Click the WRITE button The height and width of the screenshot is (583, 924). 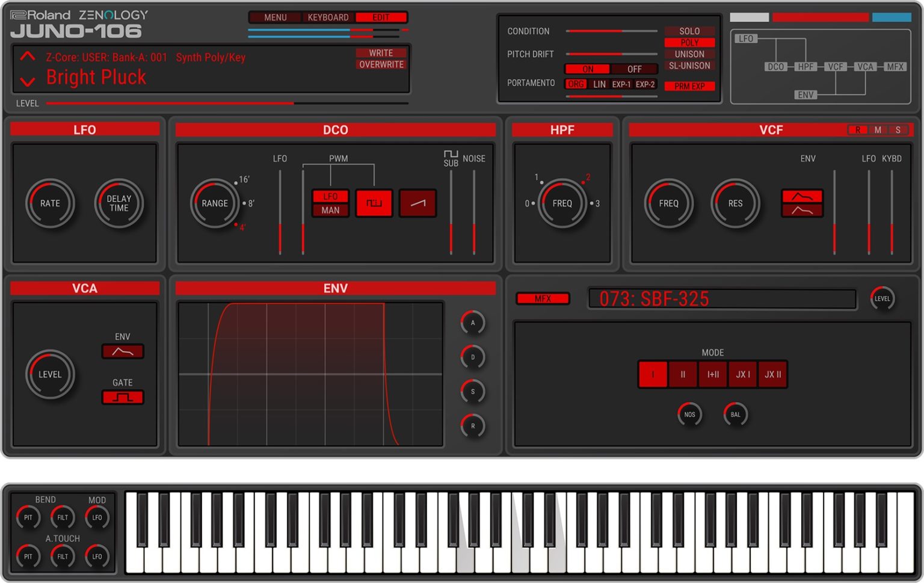(x=381, y=53)
